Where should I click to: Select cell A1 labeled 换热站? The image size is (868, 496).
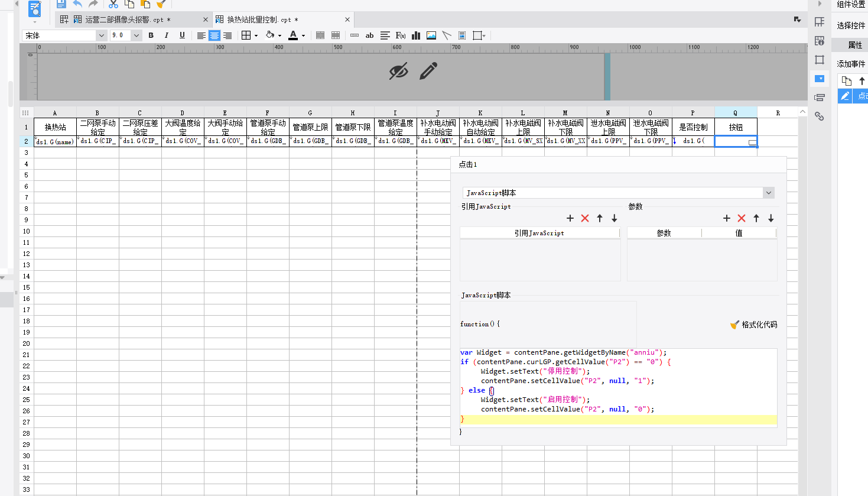pyautogui.click(x=55, y=127)
